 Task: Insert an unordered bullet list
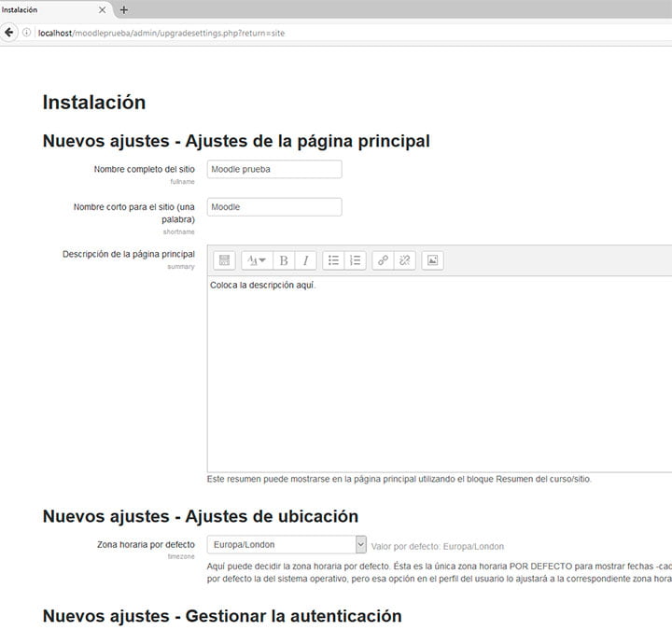(x=334, y=261)
